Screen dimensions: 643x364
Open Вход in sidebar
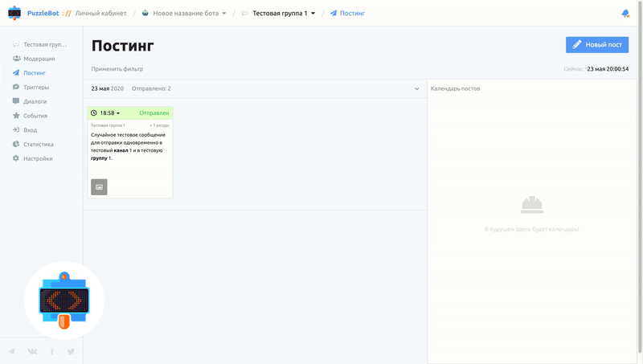[x=30, y=130]
